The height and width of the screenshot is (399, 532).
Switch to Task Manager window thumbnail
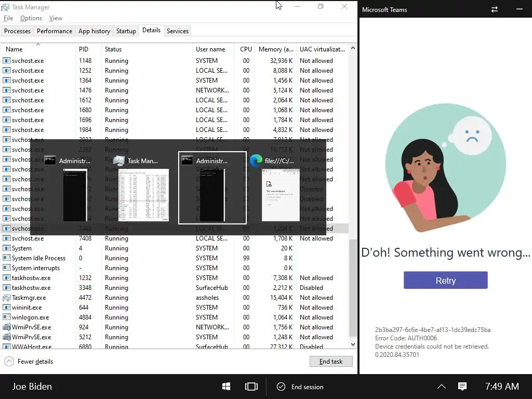coord(143,195)
